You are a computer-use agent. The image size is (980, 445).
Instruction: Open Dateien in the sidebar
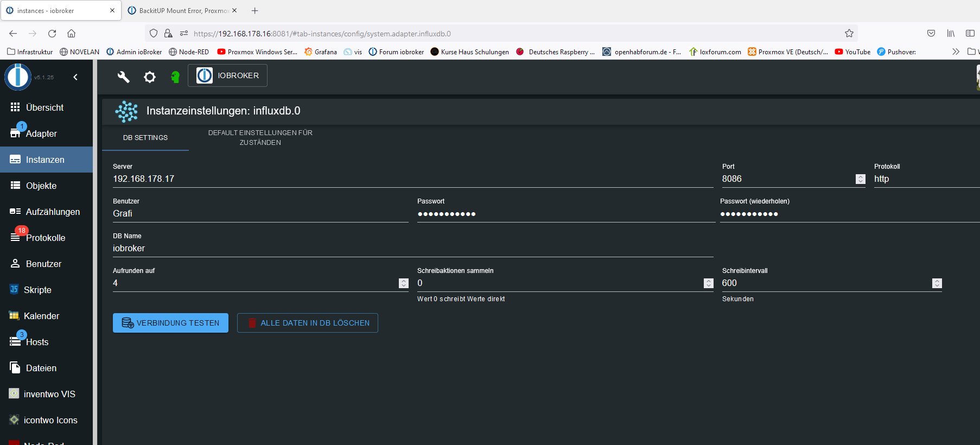[47, 368]
